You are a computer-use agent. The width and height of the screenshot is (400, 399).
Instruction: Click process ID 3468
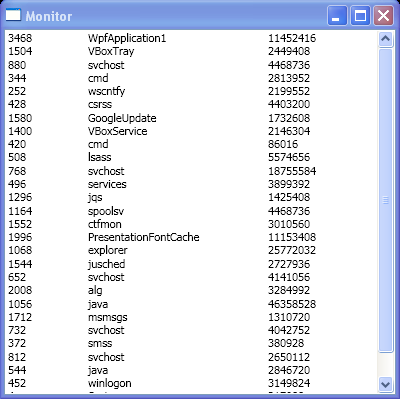point(20,38)
